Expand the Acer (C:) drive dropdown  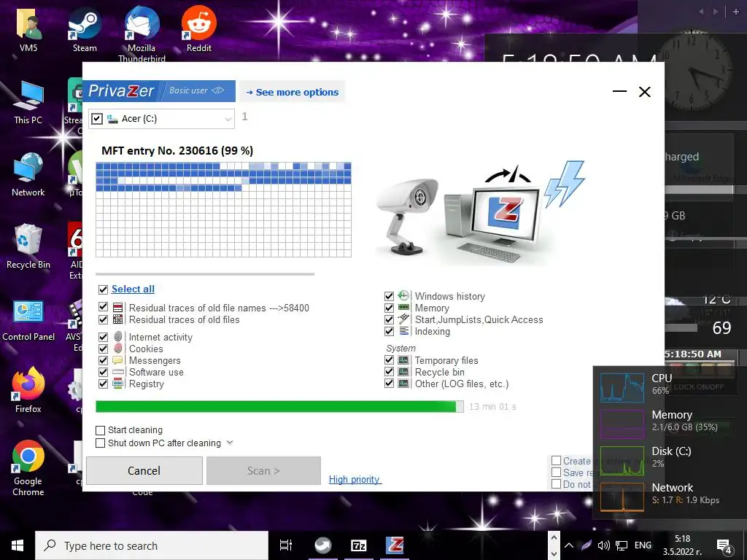click(228, 119)
